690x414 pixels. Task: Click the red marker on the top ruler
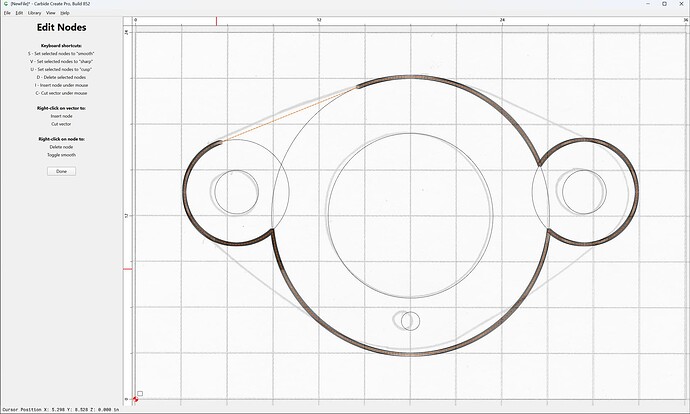coord(216,21)
